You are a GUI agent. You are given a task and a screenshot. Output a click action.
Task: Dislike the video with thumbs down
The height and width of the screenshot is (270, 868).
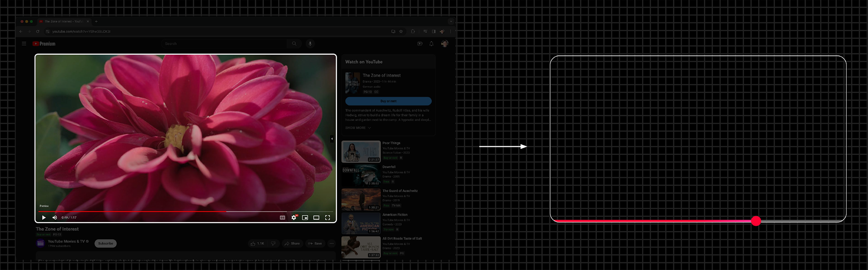273,243
